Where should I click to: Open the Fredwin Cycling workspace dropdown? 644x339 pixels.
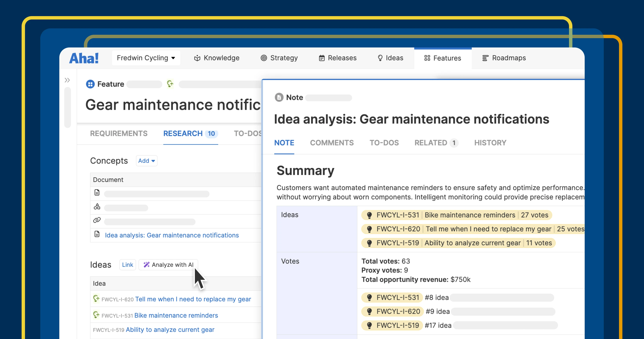(146, 58)
